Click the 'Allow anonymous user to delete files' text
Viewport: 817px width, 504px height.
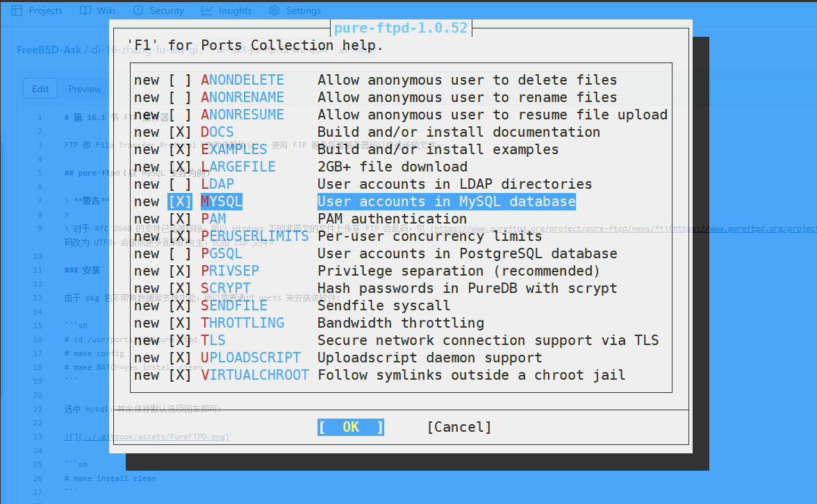[468, 81]
